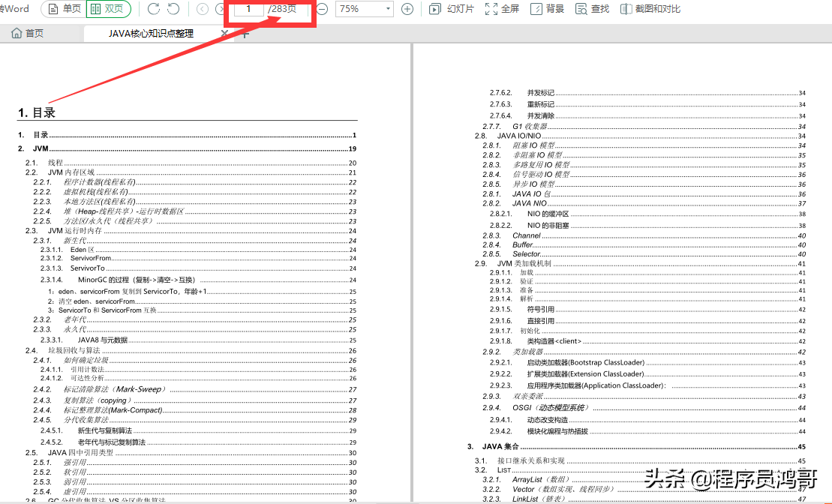Viewport: 832px width, 504px height.
Task: Rotate the page clockwise
Action: (x=152, y=9)
